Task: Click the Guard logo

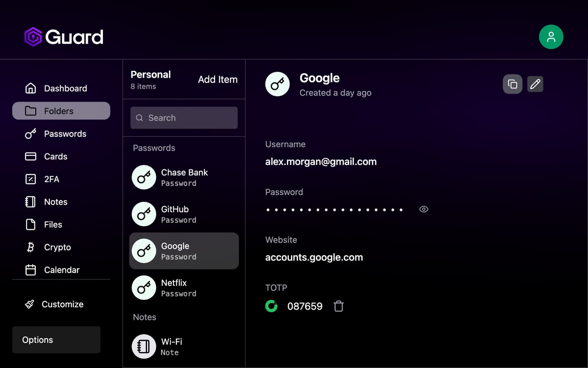Action: click(64, 37)
